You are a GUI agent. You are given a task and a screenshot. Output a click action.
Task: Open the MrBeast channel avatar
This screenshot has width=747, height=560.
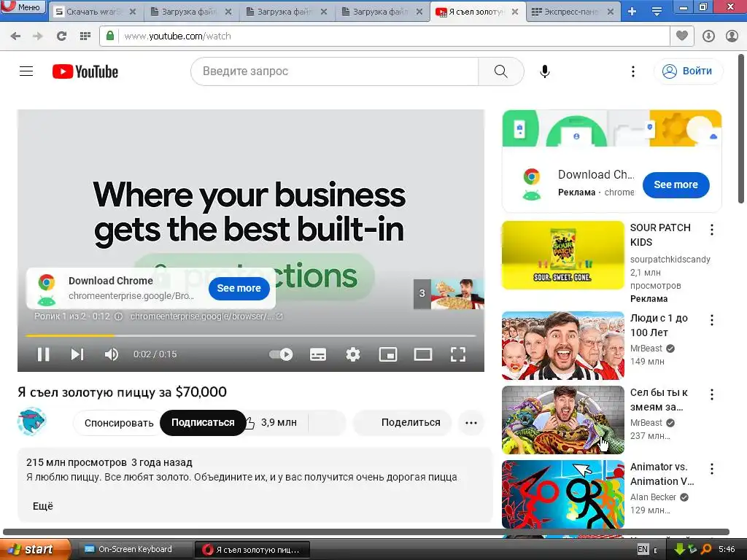[31, 421]
